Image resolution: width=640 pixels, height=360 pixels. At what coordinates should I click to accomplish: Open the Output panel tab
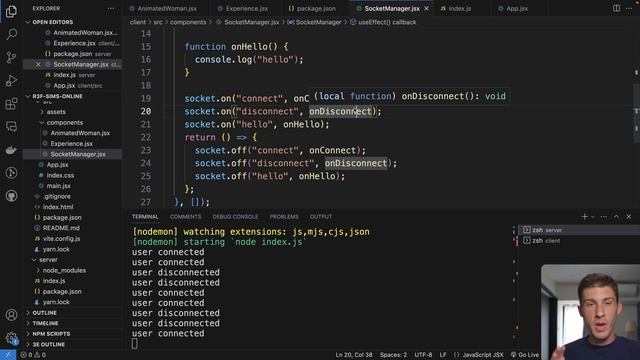[x=320, y=217]
